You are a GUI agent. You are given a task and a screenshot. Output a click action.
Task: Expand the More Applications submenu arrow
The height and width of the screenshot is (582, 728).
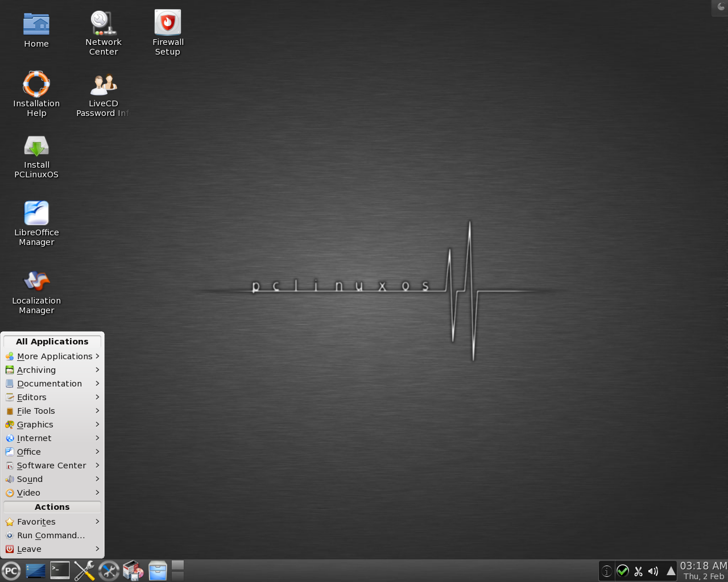pyautogui.click(x=97, y=356)
